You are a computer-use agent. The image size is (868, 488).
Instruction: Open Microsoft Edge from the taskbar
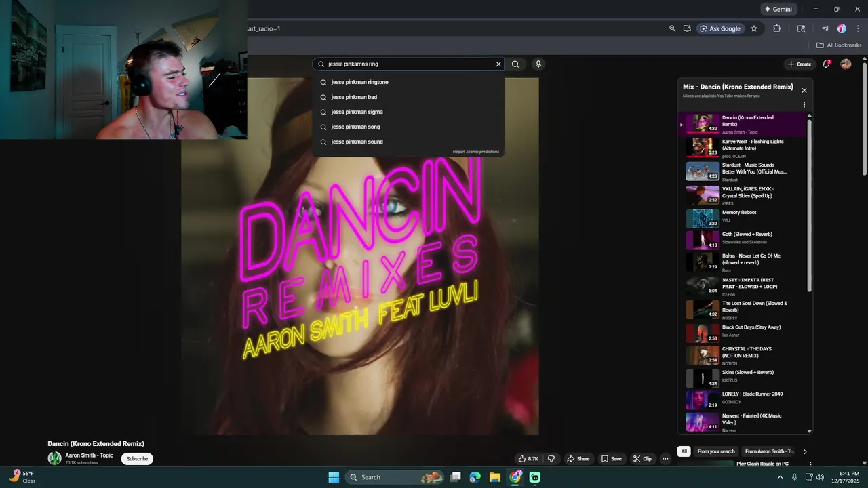pyautogui.click(x=475, y=477)
